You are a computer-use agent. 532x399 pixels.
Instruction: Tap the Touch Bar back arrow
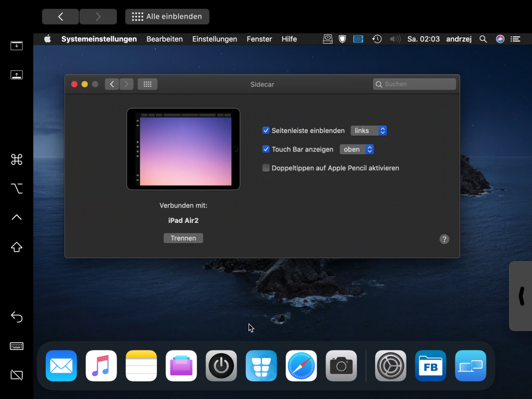tap(61, 16)
